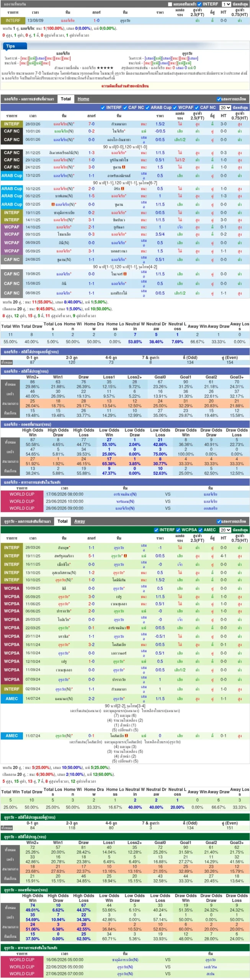Toggle the ARAB Cup league filter checkbox
The width and height of the screenshot is (250, 980).
148,108
